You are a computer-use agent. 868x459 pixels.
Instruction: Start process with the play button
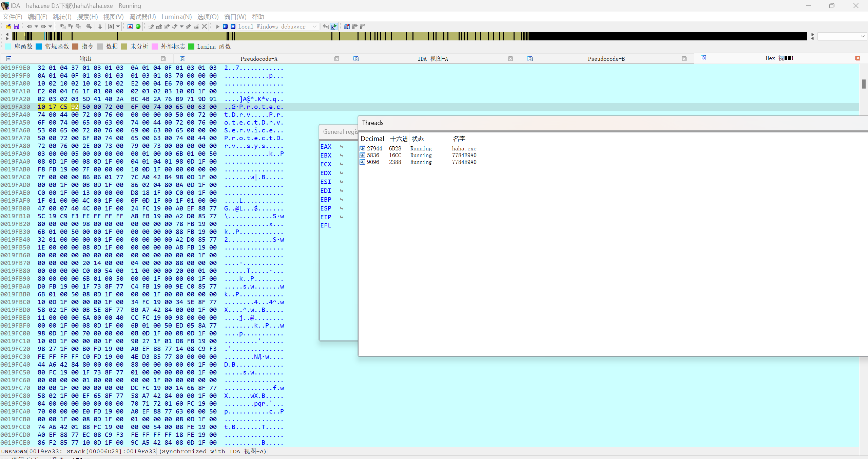pos(217,26)
